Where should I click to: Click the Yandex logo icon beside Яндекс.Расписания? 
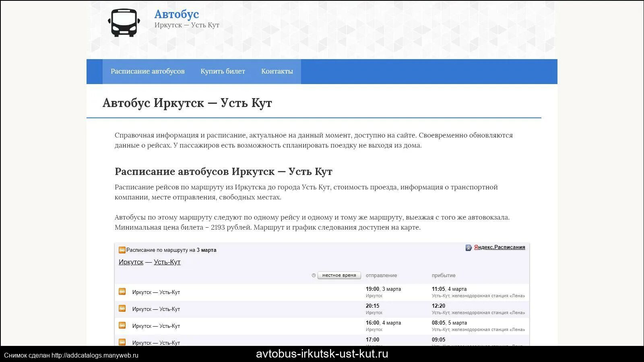click(x=469, y=247)
